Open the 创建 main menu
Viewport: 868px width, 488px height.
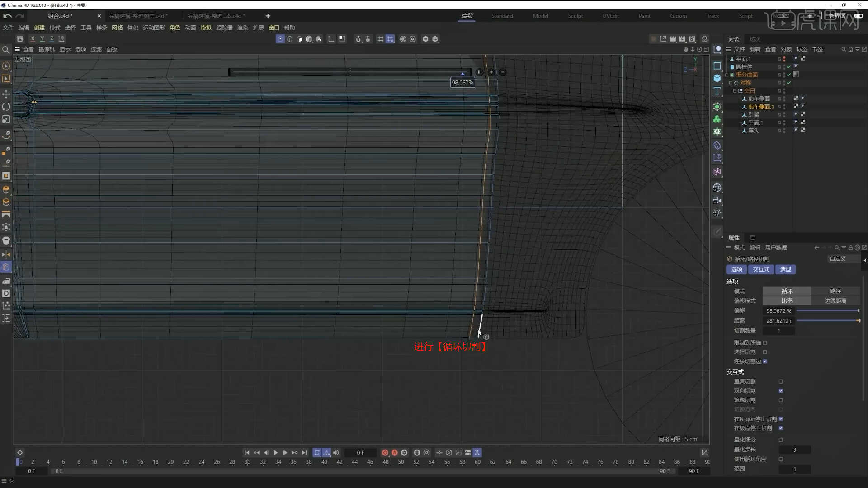coord(39,28)
